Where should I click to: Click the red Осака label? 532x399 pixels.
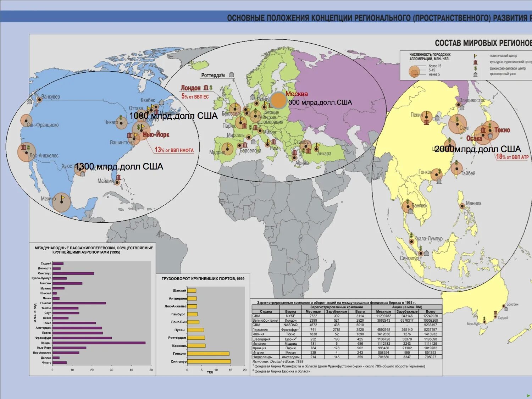click(474, 138)
